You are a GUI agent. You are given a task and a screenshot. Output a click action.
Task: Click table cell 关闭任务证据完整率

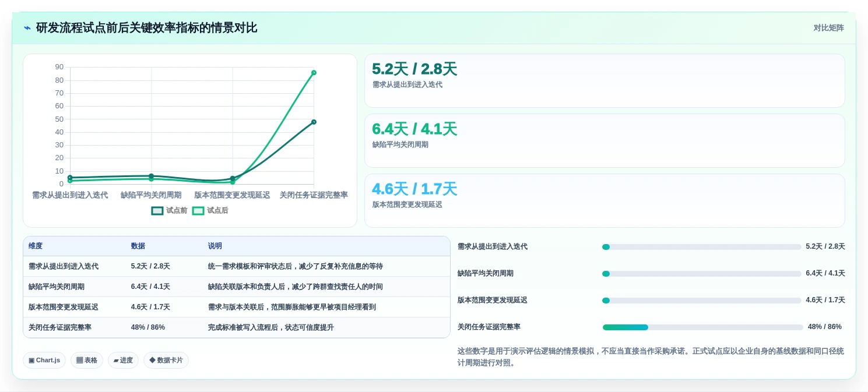[x=60, y=327]
